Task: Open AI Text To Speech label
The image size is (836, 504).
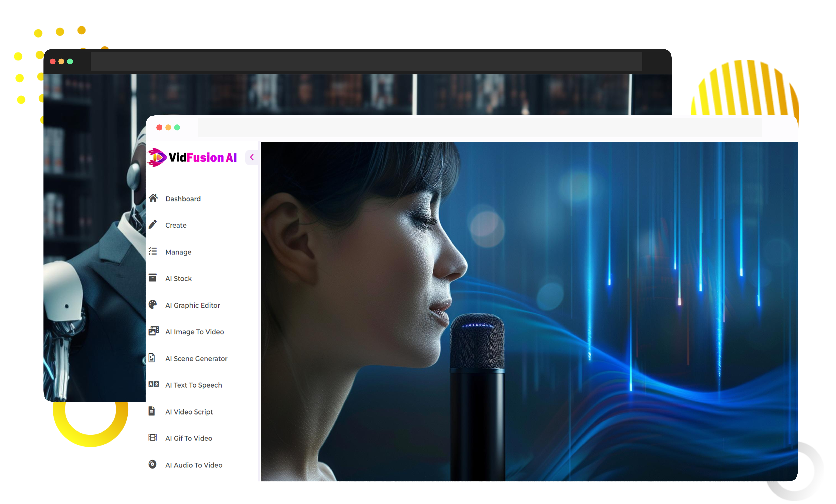Action: tap(193, 385)
